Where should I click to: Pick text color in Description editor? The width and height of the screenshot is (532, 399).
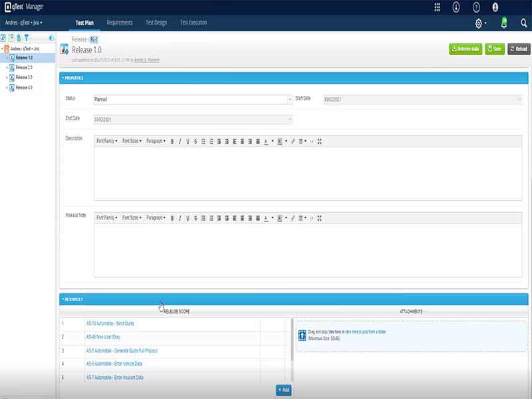point(266,142)
